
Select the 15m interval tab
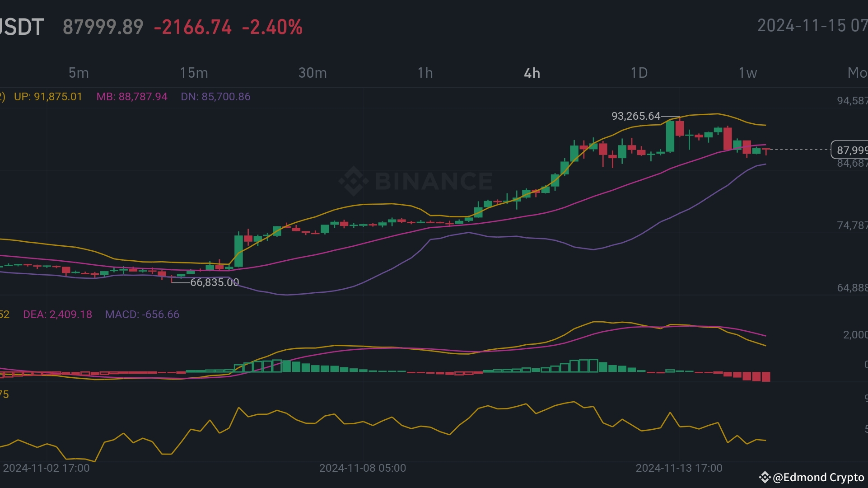click(194, 73)
